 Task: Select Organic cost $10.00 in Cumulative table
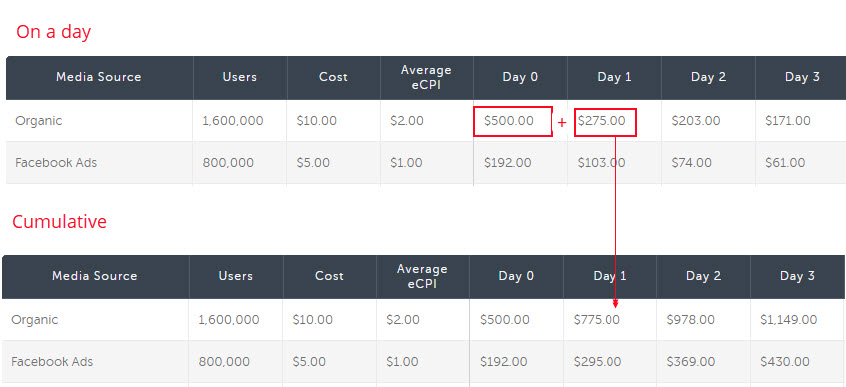(312, 320)
